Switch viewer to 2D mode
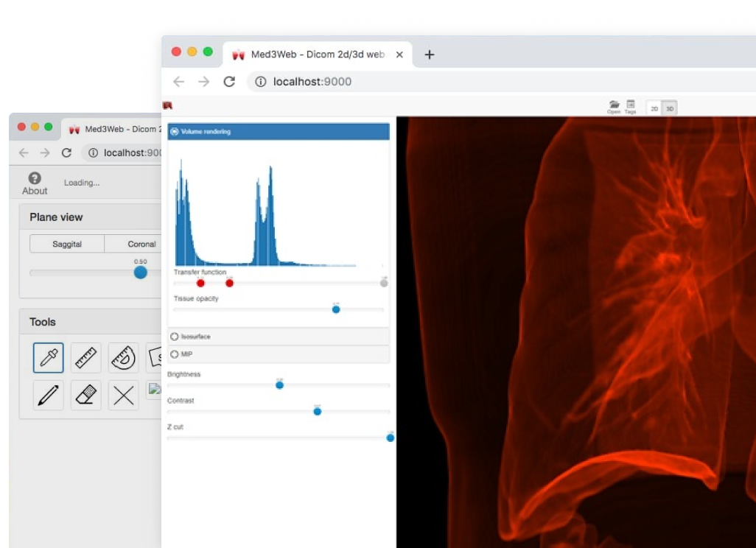This screenshot has height=548, width=756. pyautogui.click(x=654, y=108)
